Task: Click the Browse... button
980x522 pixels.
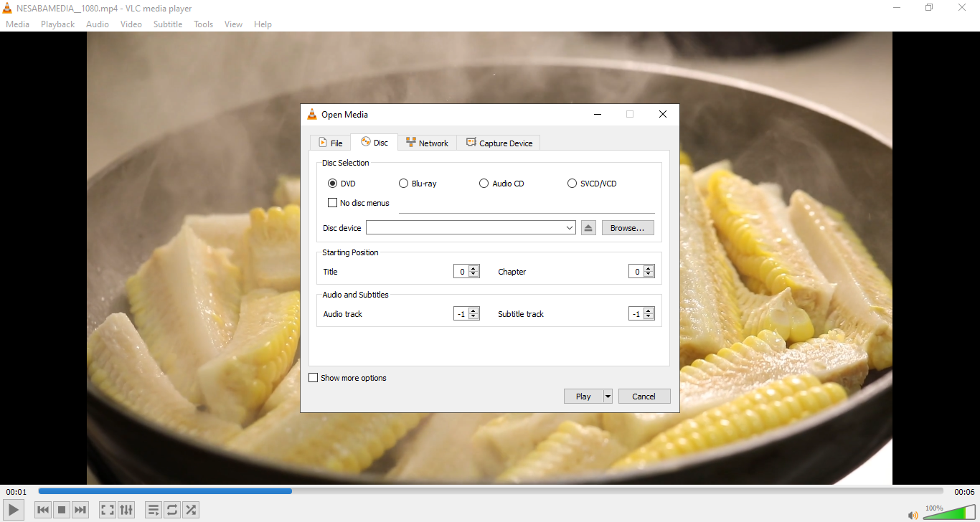Action: (x=627, y=228)
